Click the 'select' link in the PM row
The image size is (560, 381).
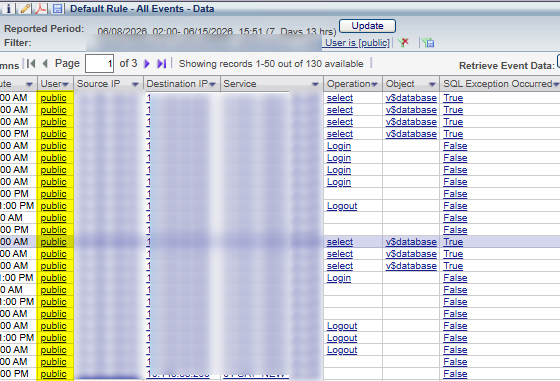pos(340,134)
